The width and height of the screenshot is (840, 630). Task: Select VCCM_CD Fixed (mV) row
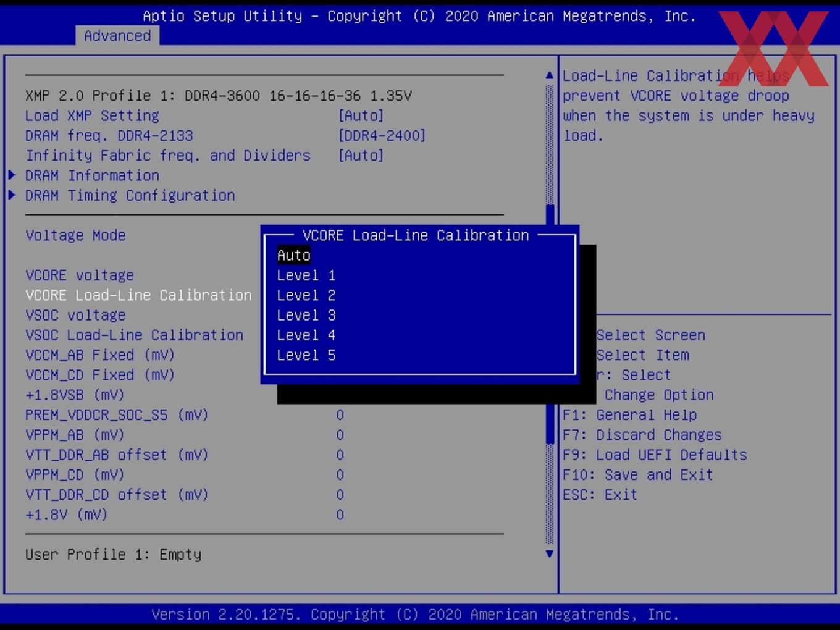(100, 375)
